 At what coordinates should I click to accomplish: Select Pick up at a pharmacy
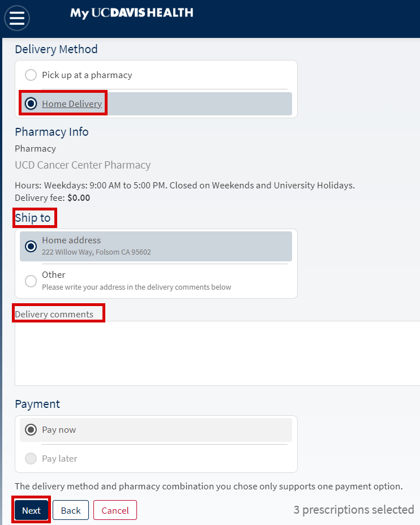31,75
